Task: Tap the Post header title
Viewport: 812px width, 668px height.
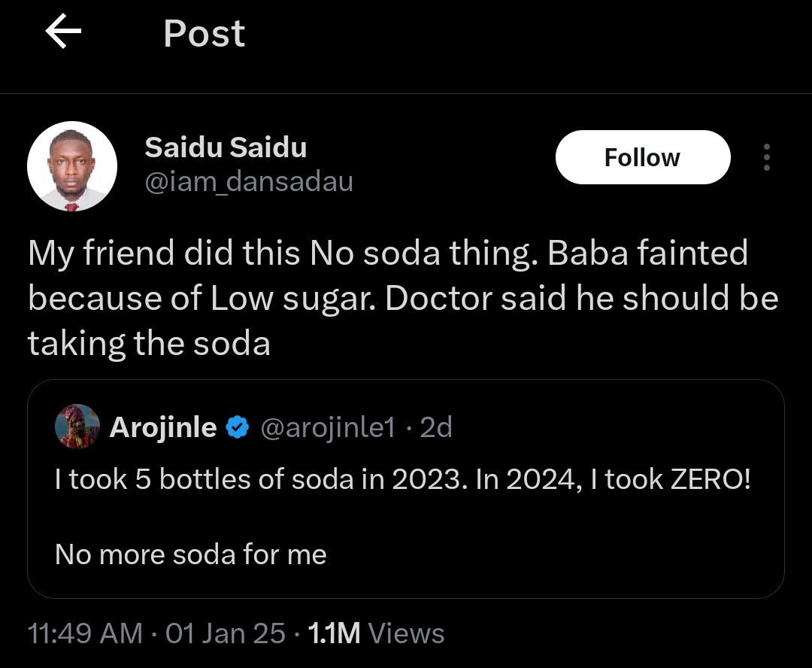Action: pos(204,34)
